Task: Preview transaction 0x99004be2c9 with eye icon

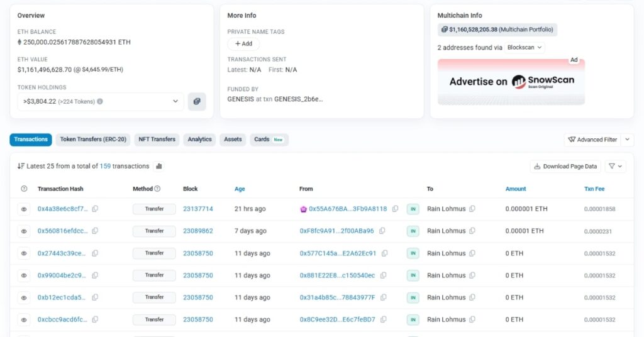Action: (x=24, y=275)
